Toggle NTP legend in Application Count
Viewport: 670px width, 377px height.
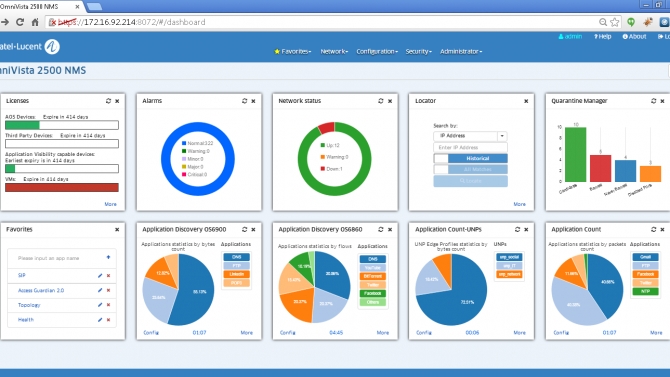pyautogui.click(x=645, y=291)
